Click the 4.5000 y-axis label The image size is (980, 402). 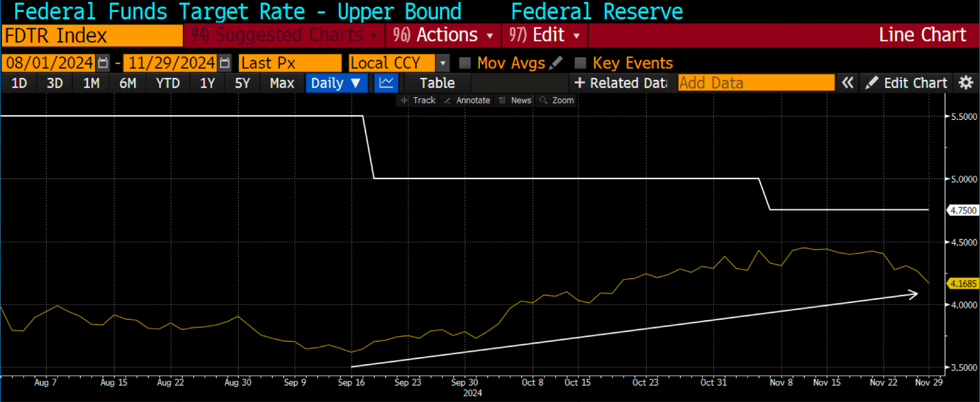tap(964, 242)
